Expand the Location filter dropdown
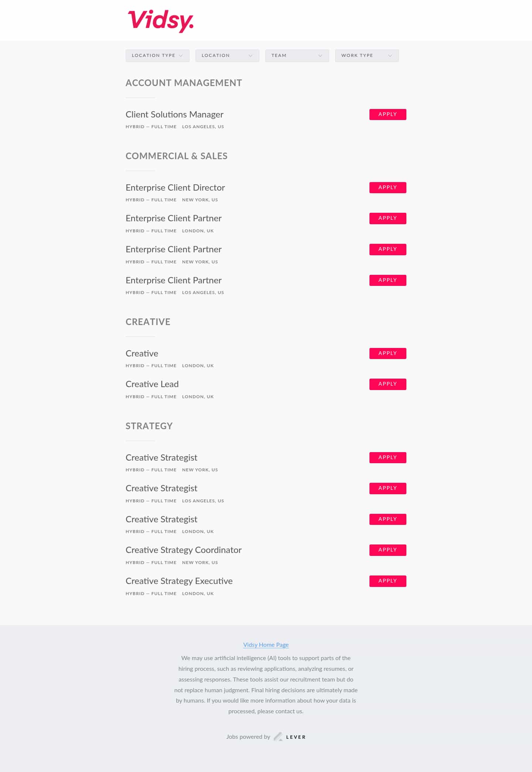Screen dimensions: 532x772 227,55
